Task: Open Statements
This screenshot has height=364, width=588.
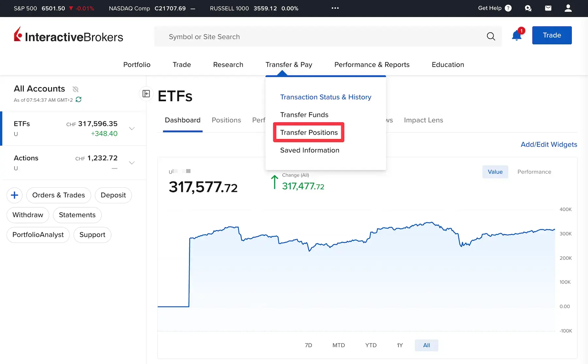Action: pos(77,215)
